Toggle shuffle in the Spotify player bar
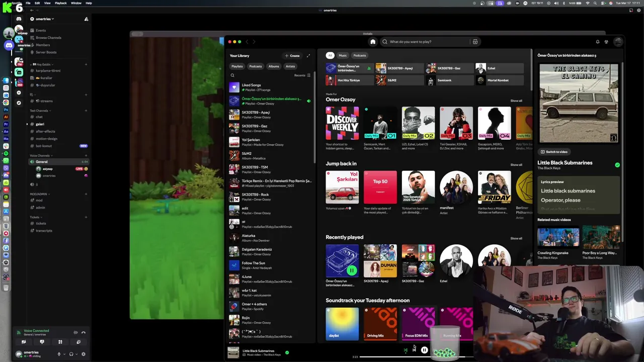 point(406,350)
